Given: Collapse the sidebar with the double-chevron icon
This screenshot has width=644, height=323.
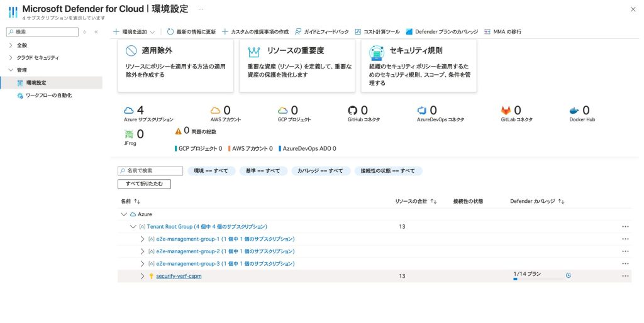Looking at the screenshot, I should 96,31.
